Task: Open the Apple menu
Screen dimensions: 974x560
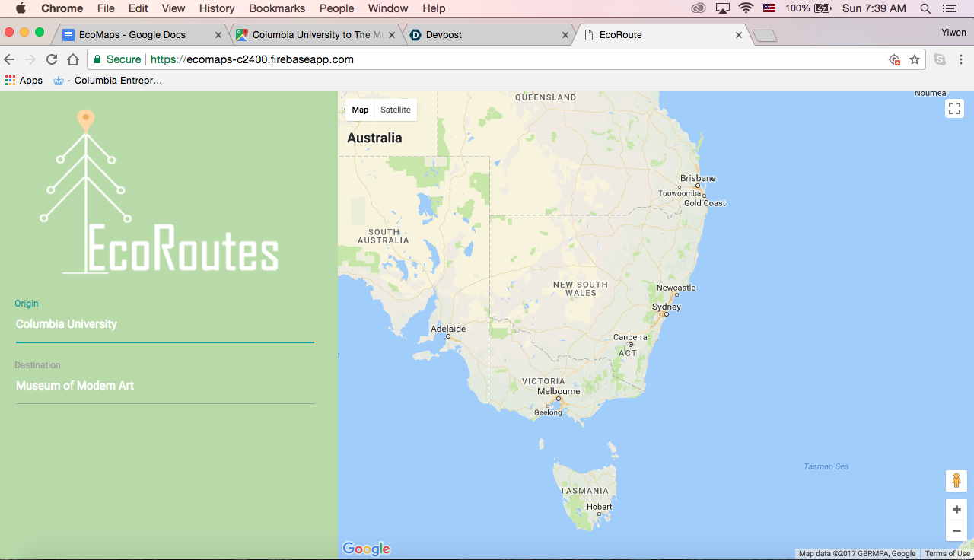Action: (21, 8)
